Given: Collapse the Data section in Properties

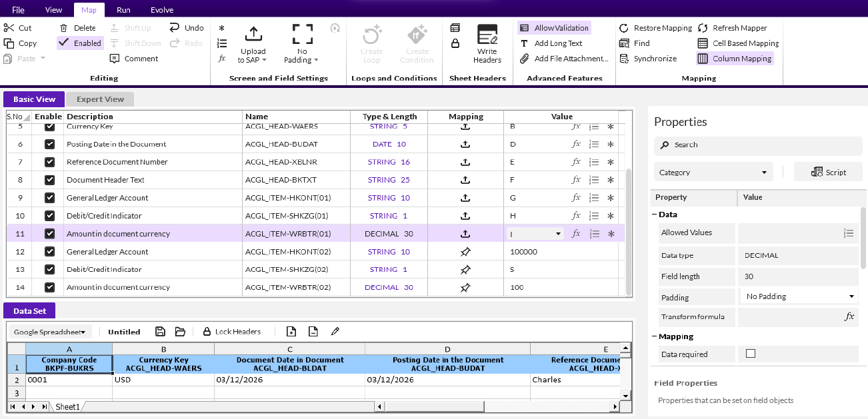Looking at the screenshot, I should tap(655, 214).
